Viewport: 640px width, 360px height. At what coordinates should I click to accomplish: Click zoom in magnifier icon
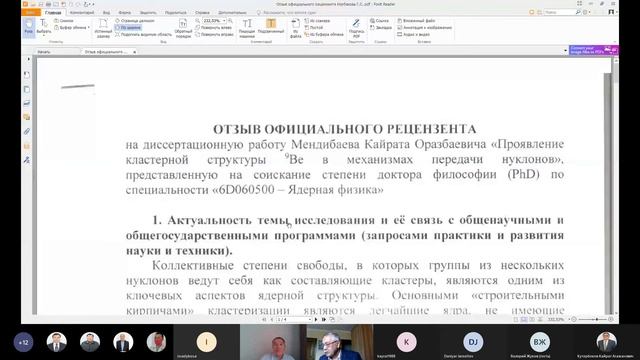[x=230, y=20]
